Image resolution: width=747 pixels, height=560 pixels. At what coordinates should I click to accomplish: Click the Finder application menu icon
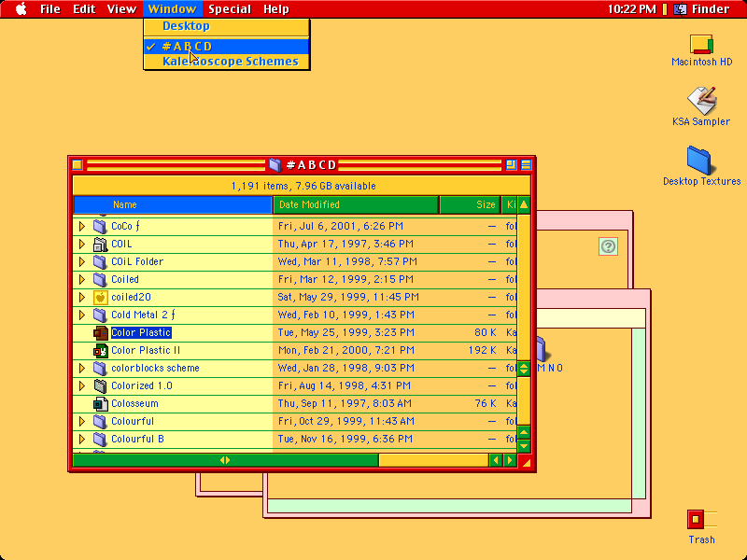coord(680,8)
